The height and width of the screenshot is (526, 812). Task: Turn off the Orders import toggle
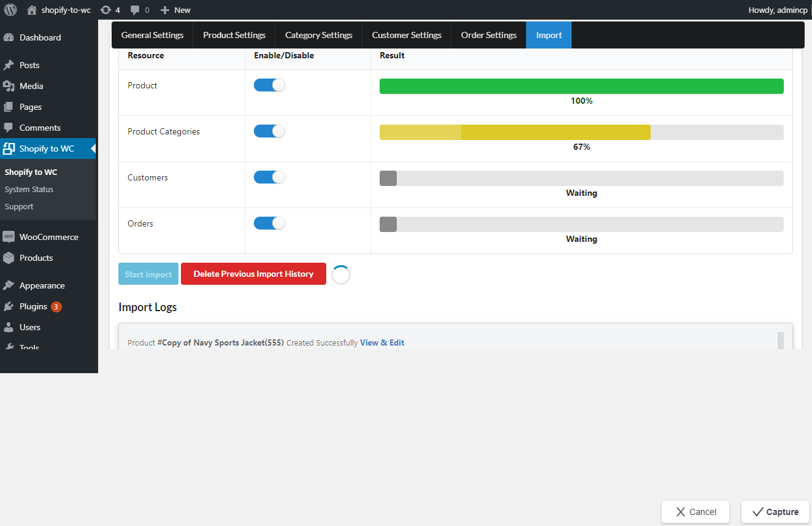(270, 223)
